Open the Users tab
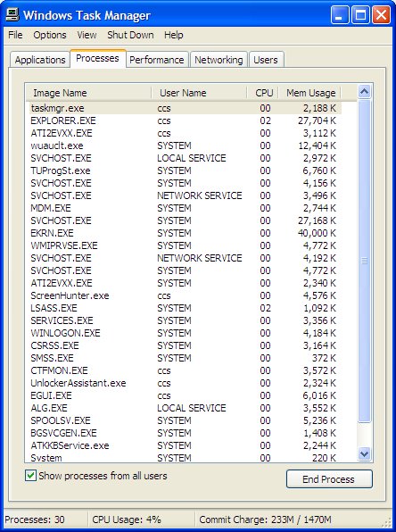Screen dimensions: 396x532 coord(266,60)
